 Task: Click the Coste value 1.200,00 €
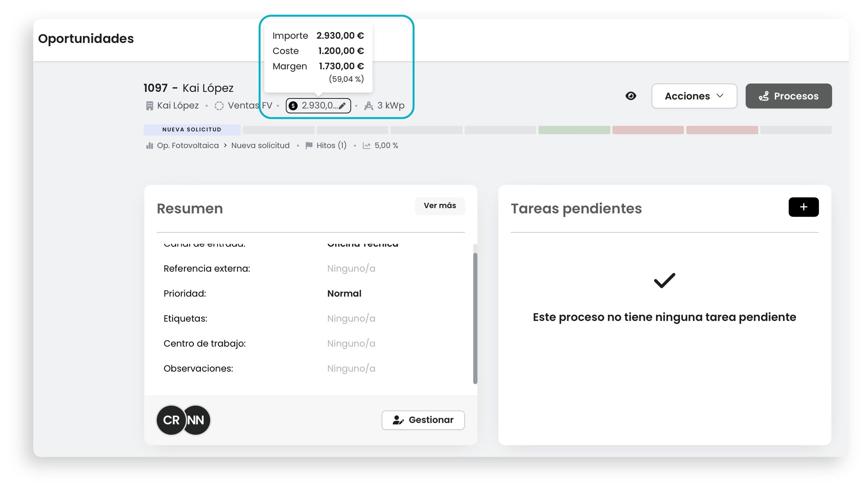tap(341, 51)
